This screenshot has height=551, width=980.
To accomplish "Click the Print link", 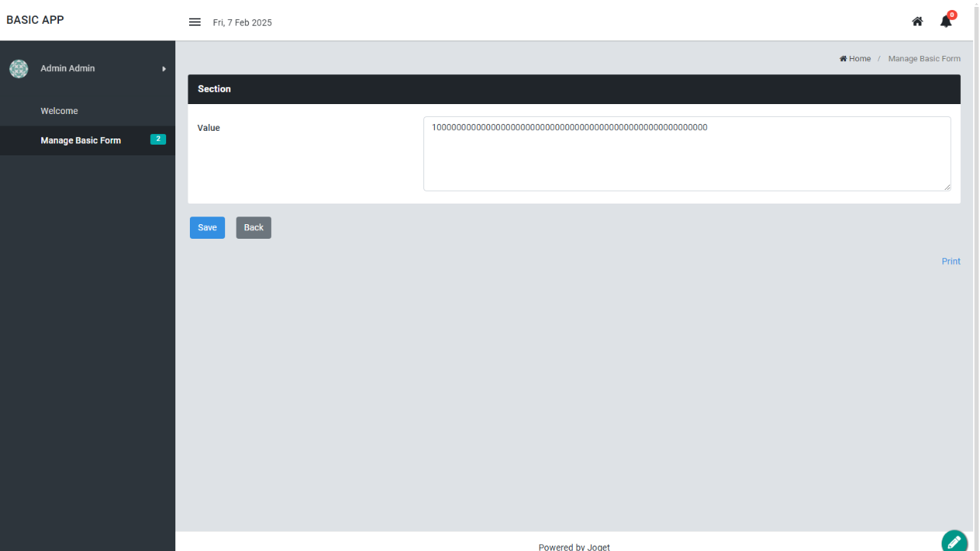I will [x=951, y=262].
